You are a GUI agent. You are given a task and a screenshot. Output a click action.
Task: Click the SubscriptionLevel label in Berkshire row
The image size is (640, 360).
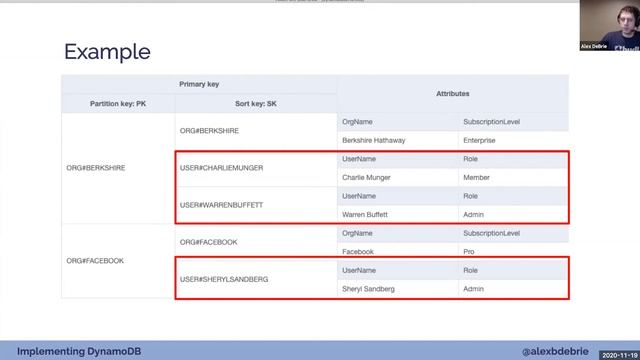(491, 122)
